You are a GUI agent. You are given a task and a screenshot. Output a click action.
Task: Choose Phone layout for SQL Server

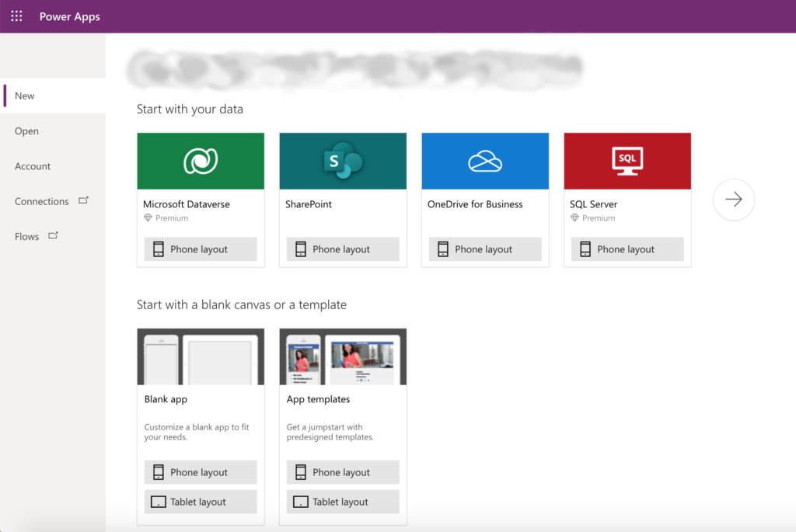[627, 249]
